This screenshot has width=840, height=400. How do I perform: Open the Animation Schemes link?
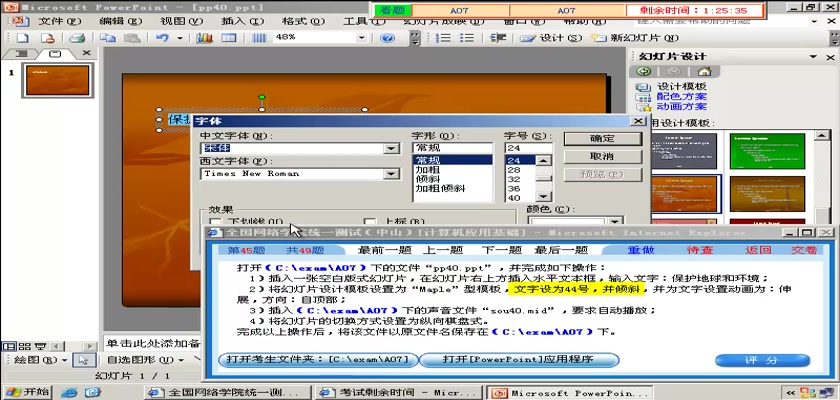(681, 107)
